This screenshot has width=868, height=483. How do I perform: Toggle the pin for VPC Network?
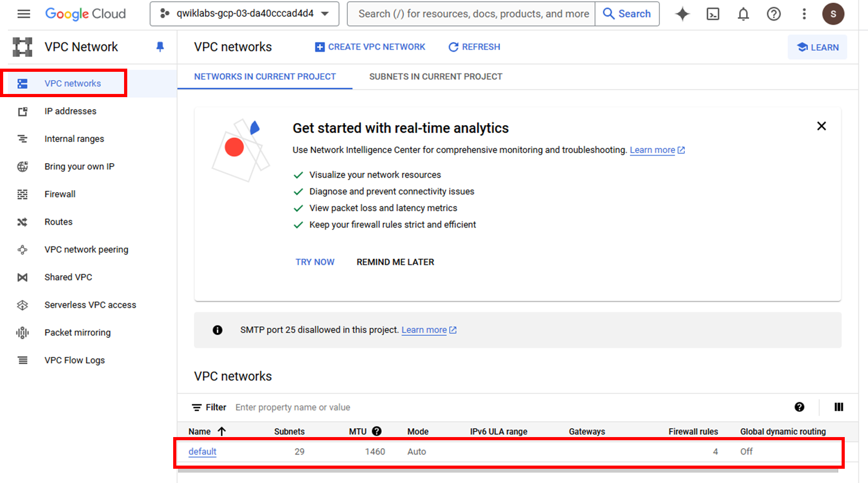(x=160, y=47)
